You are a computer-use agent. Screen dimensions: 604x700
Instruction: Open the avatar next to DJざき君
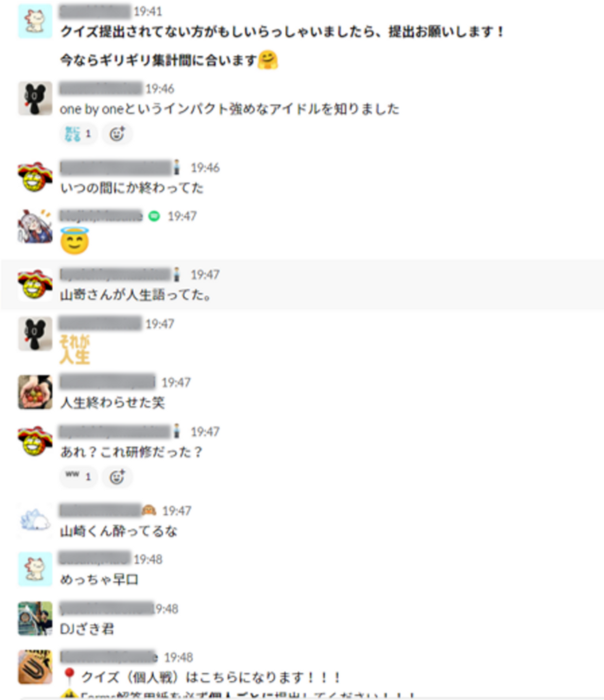click(x=35, y=618)
